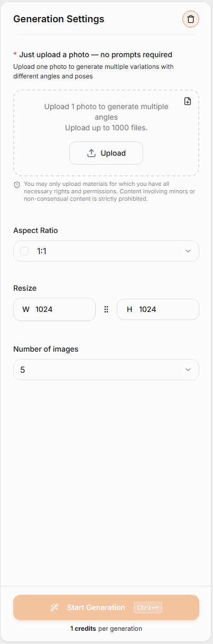Viewport: 213px width, 644px height.
Task: Click the Ctrl+Enter shortcut badge
Action: tap(148, 607)
